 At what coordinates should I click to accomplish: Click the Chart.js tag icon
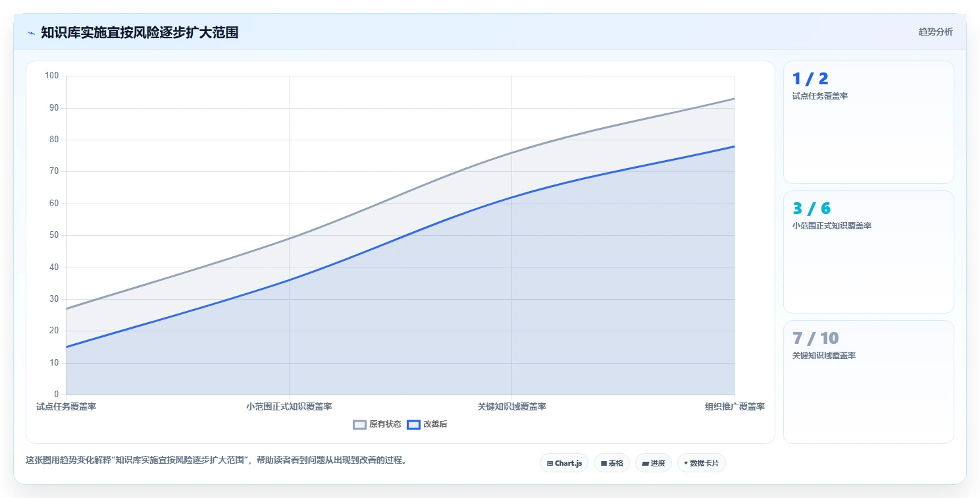pyautogui.click(x=550, y=464)
